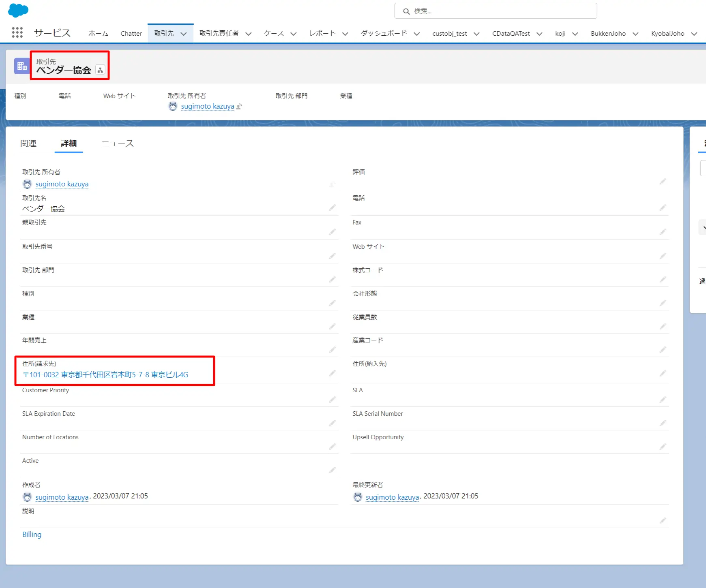
Task: Switch to the ニュース tab
Action: click(118, 143)
